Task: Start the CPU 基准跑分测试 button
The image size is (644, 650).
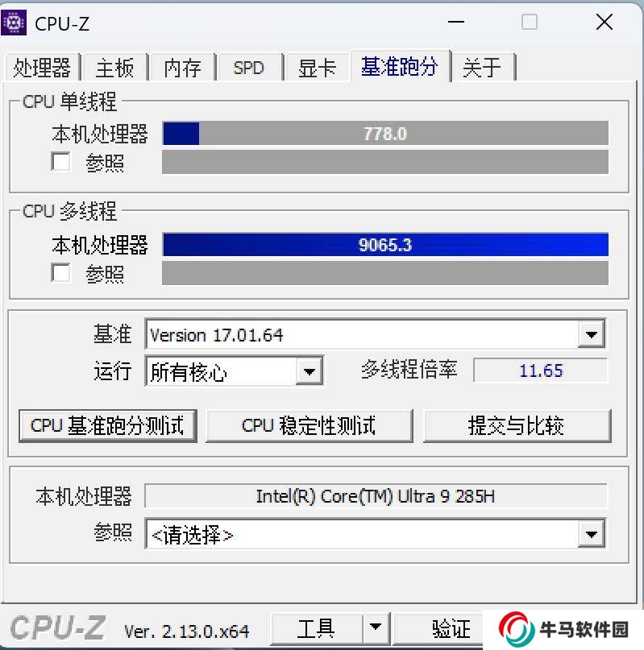Action: pos(108,426)
